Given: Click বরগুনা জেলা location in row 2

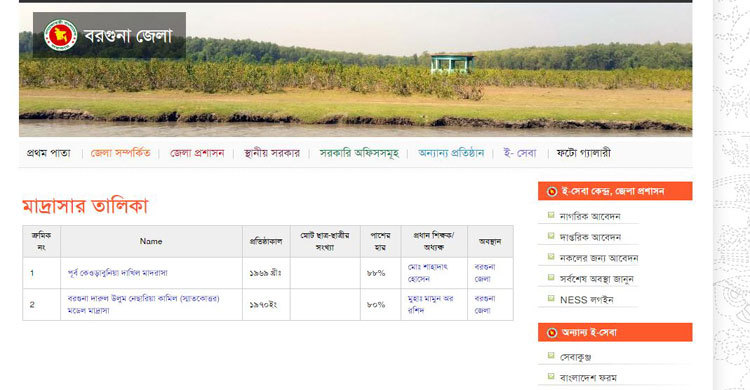Looking at the screenshot, I should (x=485, y=304).
